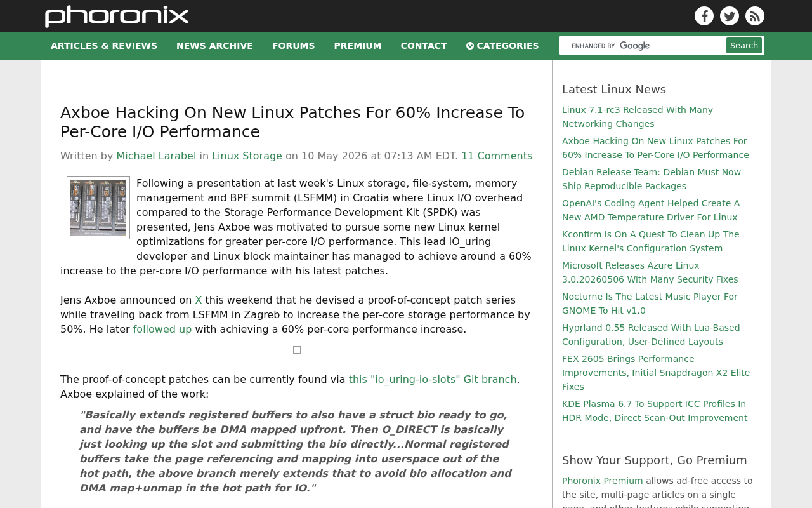Follow the X link in article

coord(199,300)
